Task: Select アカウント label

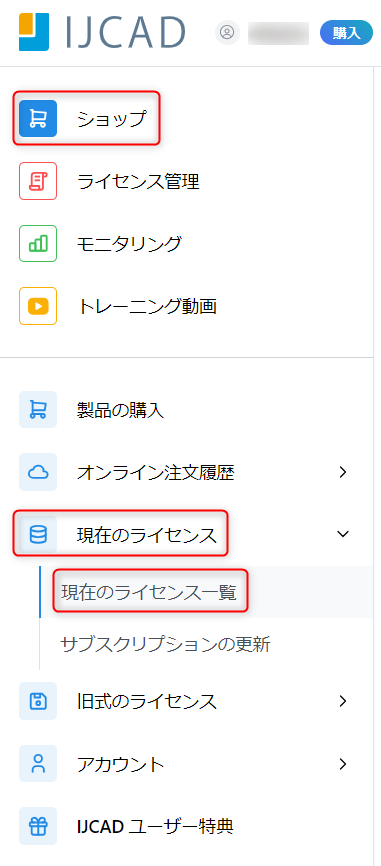Action: (121, 764)
